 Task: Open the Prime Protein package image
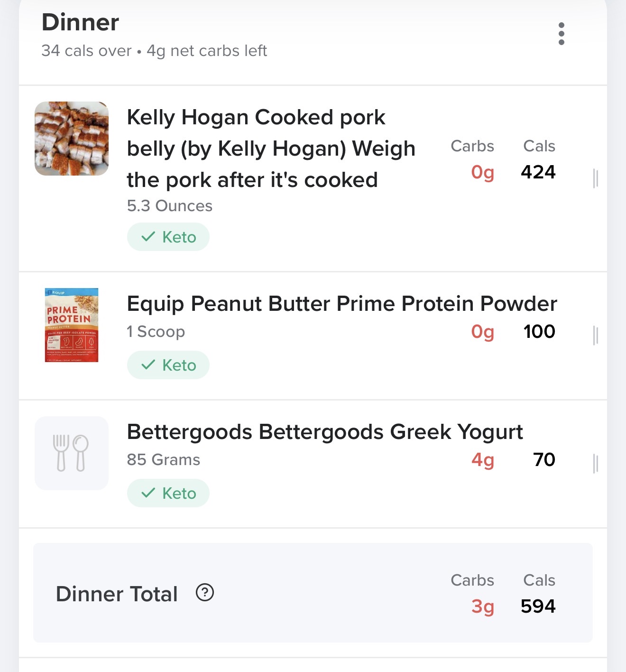coord(72,325)
